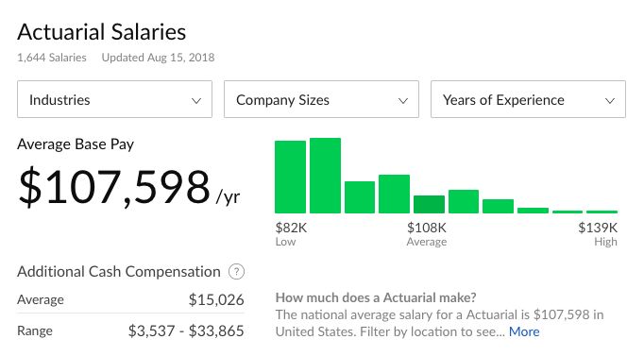
Task: Open the Company Sizes dropdown
Action: tap(321, 99)
